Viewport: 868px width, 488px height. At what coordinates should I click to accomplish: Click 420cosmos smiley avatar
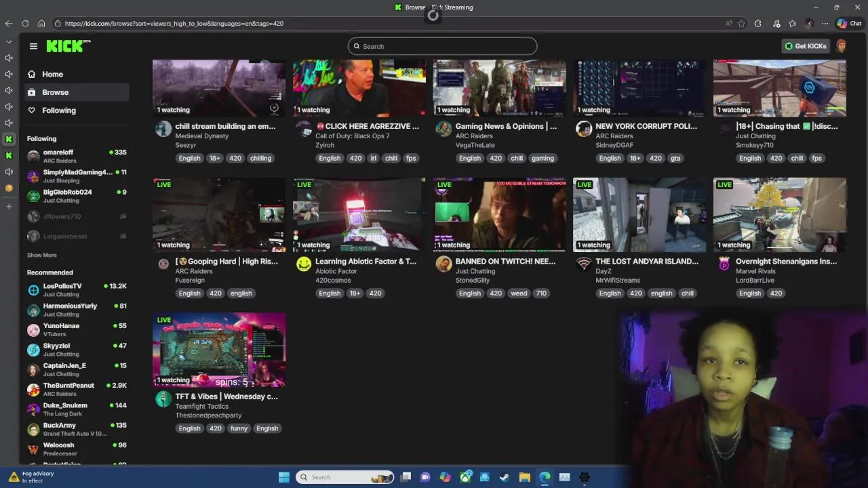304,264
